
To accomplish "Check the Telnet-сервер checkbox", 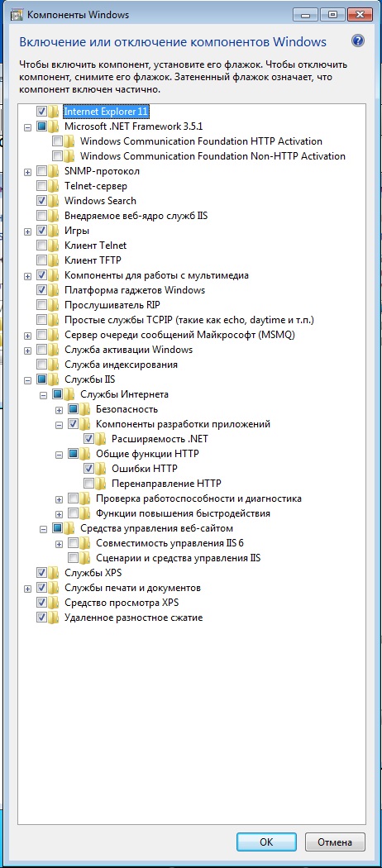I will point(41,186).
